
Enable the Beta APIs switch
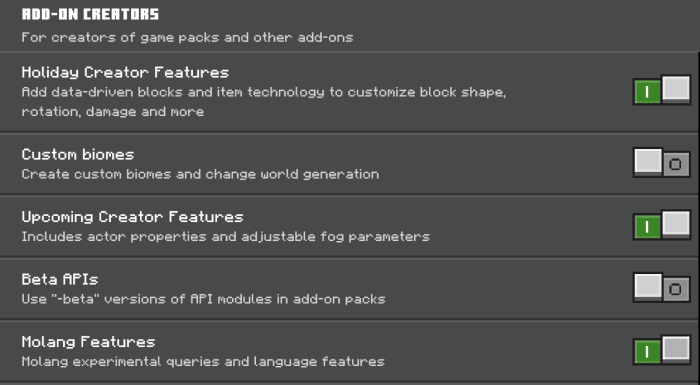(662, 288)
